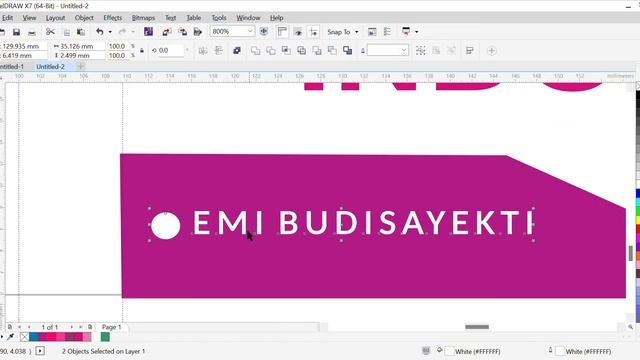
Task: Click the Trim shaping icon
Action: (x=271, y=51)
